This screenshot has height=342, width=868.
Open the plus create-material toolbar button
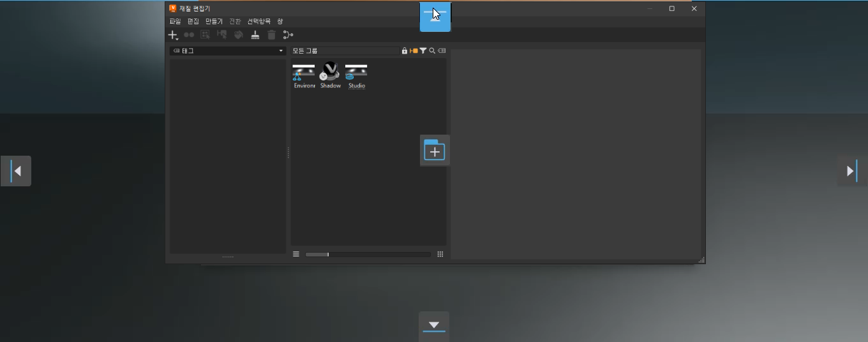[x=172, y=35]
